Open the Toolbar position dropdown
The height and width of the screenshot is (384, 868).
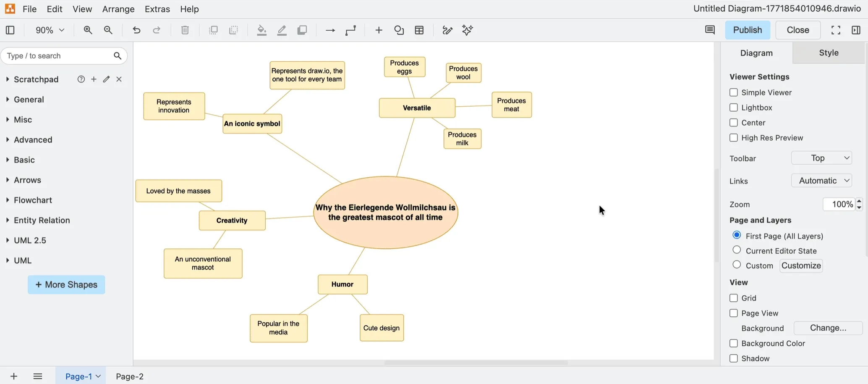click(x=822, y=158)
